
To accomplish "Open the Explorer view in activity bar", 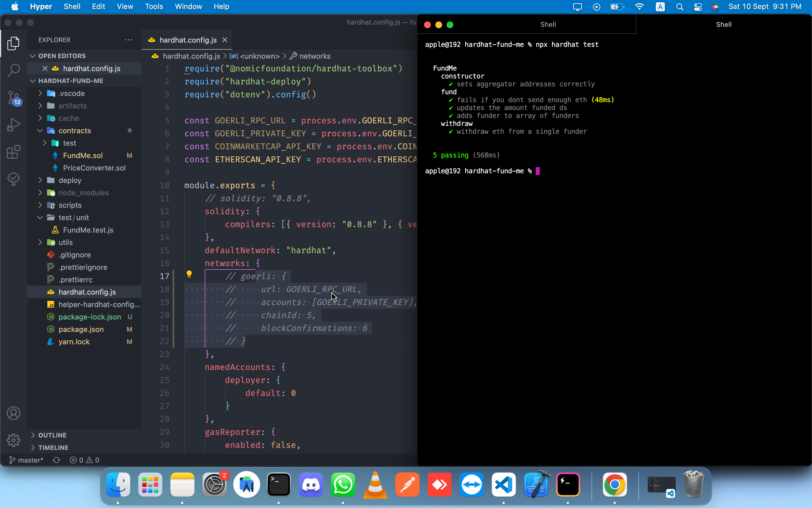I will pos(14,43).
